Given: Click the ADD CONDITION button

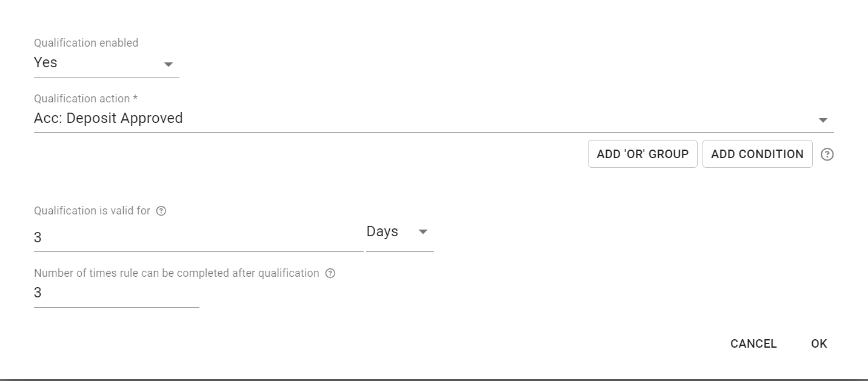Looking at the screenshot, I should point(757,154).
